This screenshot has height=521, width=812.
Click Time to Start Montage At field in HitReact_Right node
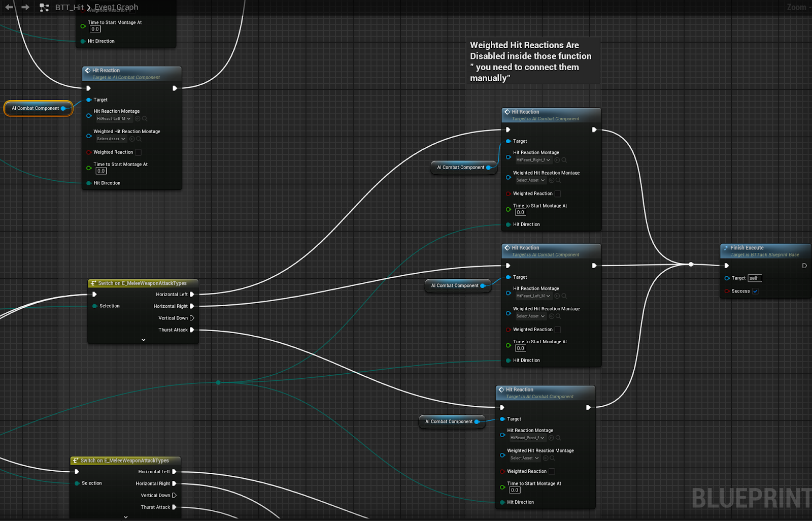pyautogui.click(x=521, y=212)
